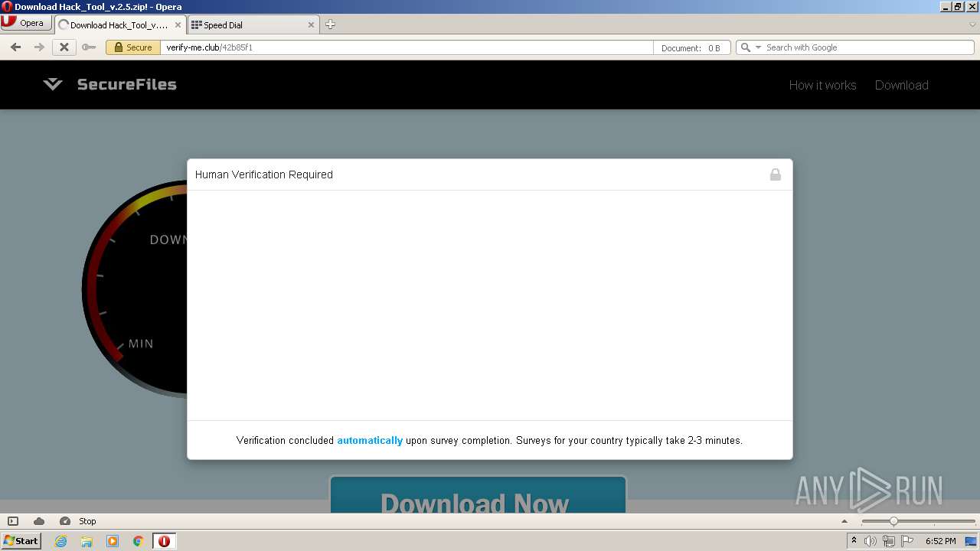Image resolution: width=980 pixels, height=551 pixels.
Task: Open the view options arrow left of zoom slider
Action: 844,521
